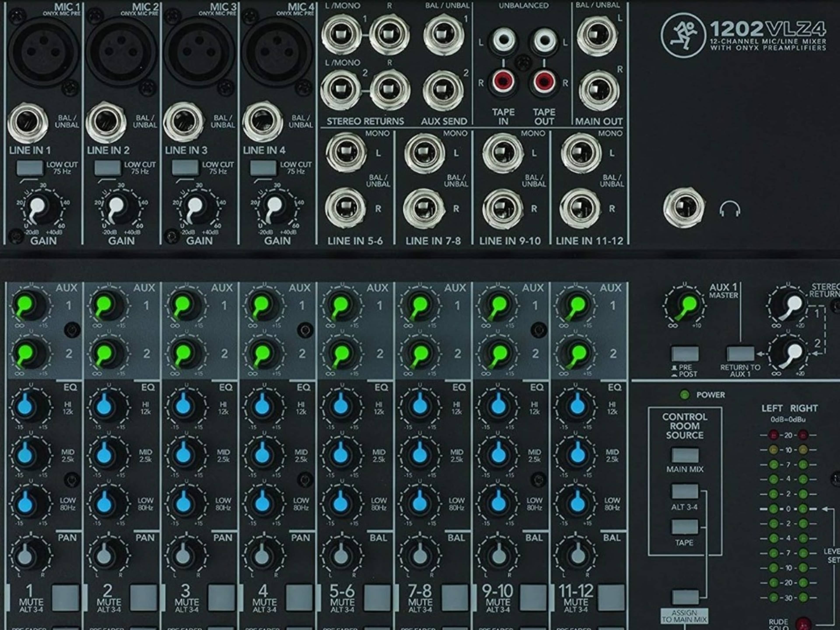Screen dimensions: 840x630
Task: Click channel 11-12 HI 12k EQ knob
Action: 576,406
